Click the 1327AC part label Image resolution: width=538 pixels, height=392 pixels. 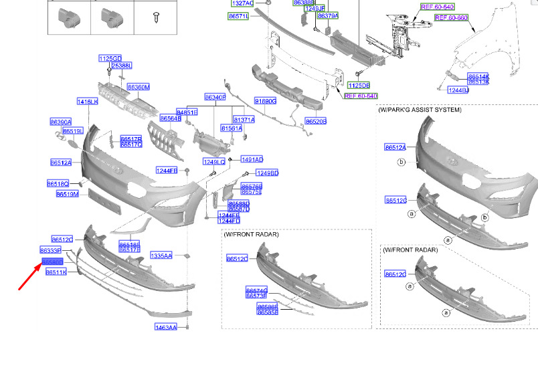click(x=243, y=3)
